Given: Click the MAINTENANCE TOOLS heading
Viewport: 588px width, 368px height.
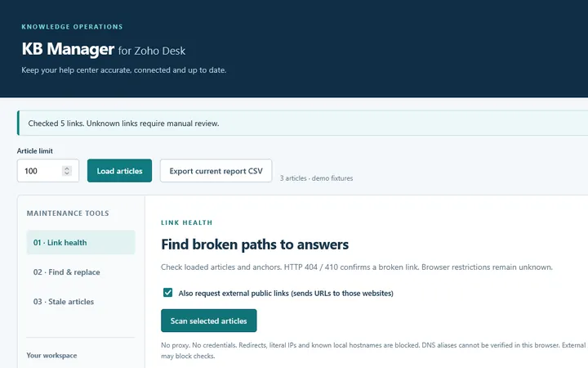Looking at the screenshot, I should [x=68, y=213].
